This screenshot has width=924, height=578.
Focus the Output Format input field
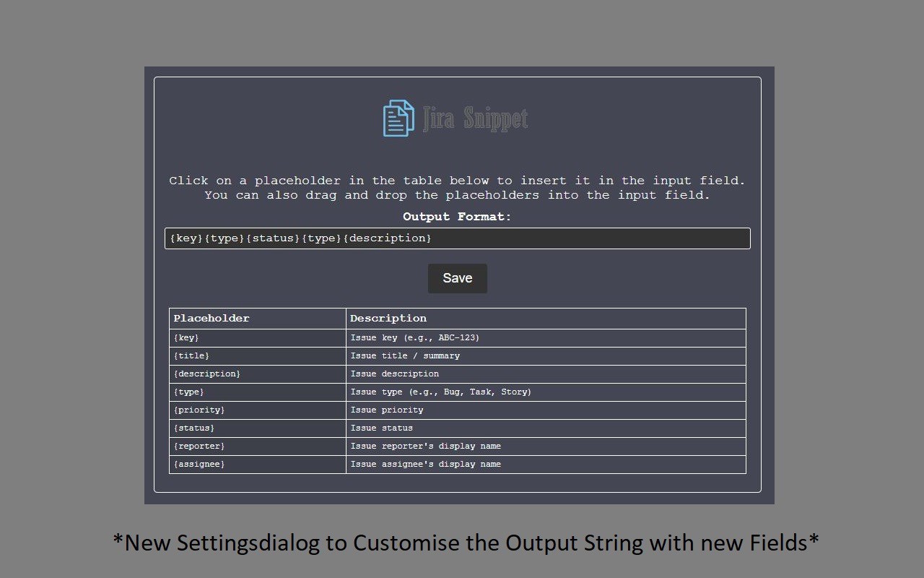(x=458, y=238)
